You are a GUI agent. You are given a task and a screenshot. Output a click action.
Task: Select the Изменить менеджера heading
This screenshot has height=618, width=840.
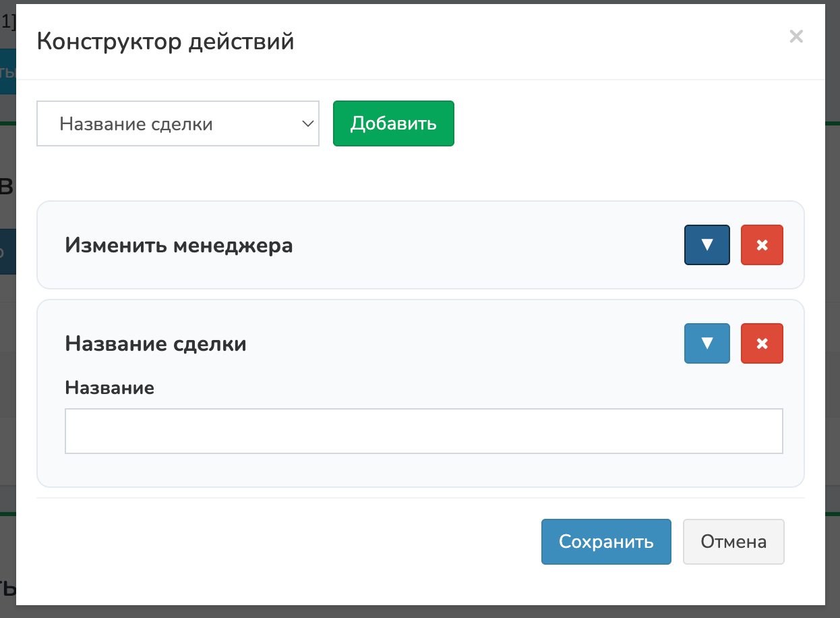[x=179, y=245]
